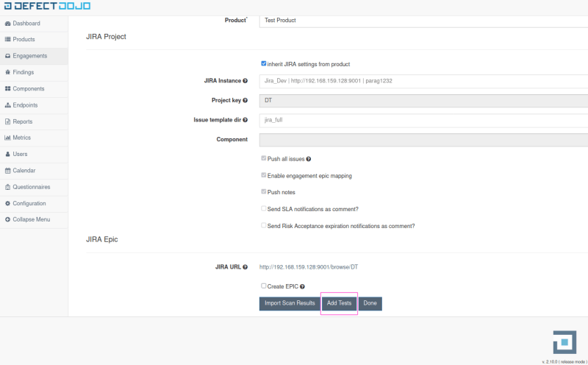Click the Components grid icon
Image resolution: width=588 pixels, height=365 pixels.
coord(7,88)
